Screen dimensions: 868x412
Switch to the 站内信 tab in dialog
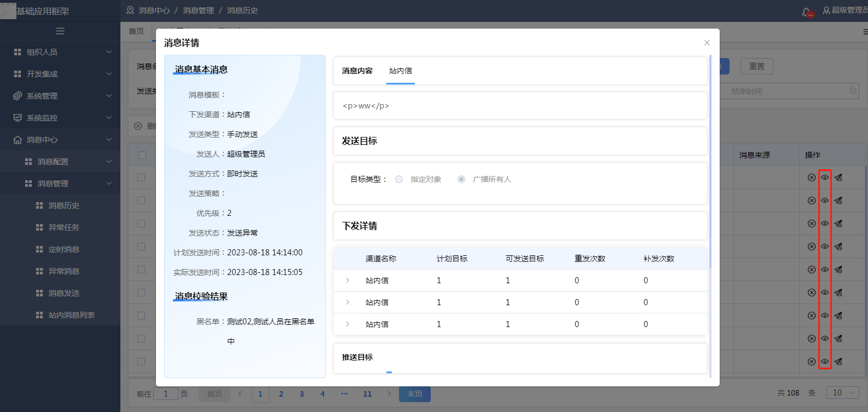tap(401, 71)
